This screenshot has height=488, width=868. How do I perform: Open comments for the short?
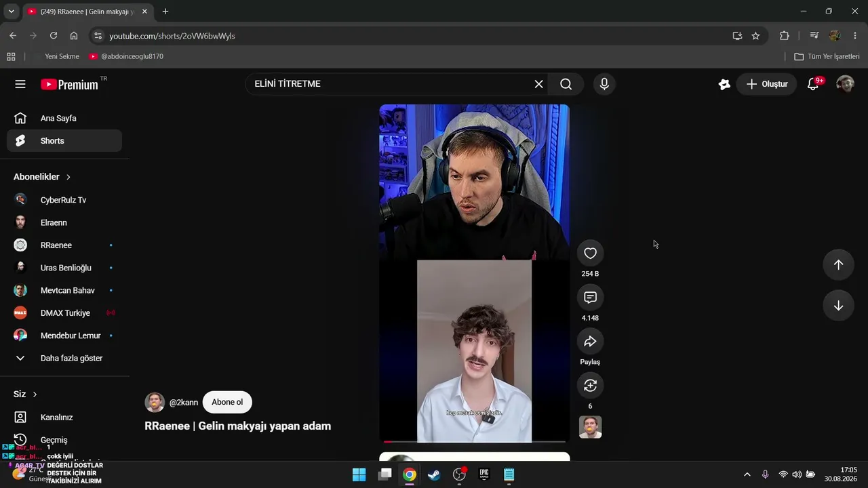(590, 298)
